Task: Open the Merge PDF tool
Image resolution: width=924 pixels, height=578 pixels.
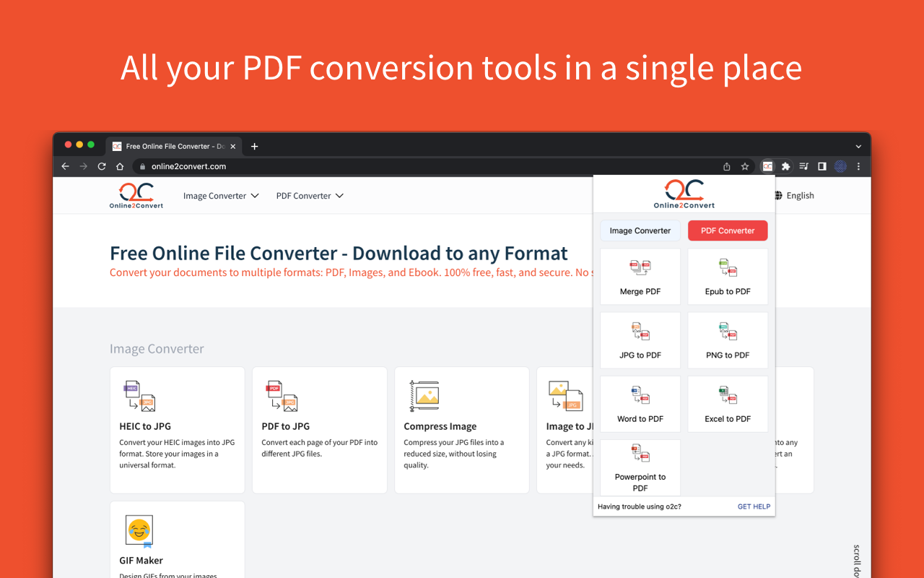Action: 640,277
